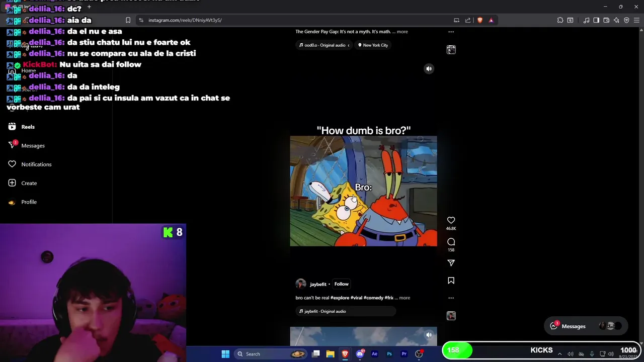This screenshot has height=362, width=644.
Task: Open browser Extensions puzzle icon
Action: [x=560, y=20]
